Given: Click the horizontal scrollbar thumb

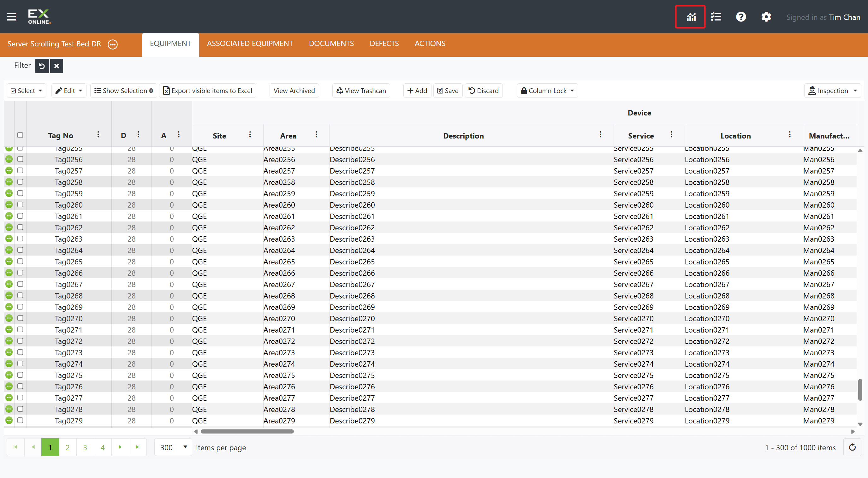Looking at the screenshot, I should [x=247, y=431].
